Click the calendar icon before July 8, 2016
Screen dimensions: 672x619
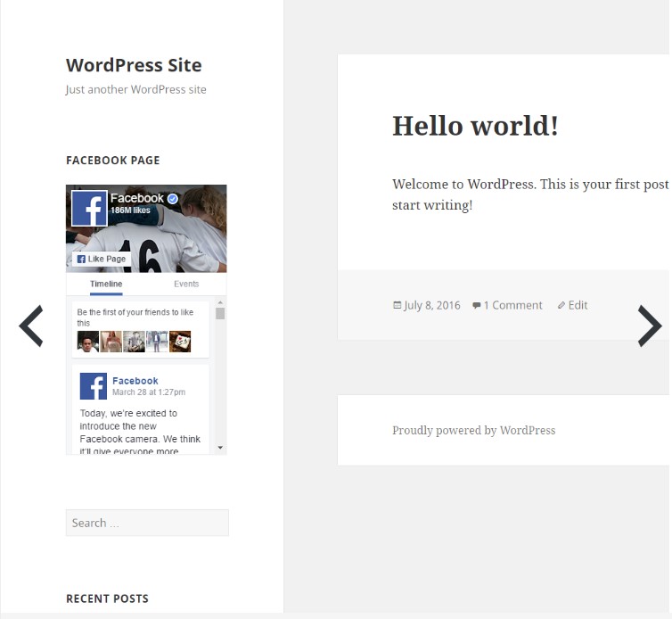click(x=397, y=305)
